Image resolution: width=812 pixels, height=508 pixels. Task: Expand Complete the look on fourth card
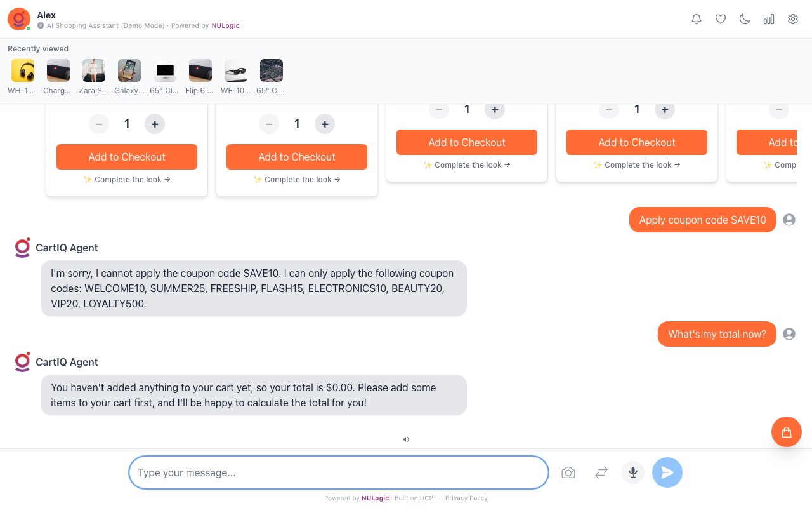coord(637,165)
